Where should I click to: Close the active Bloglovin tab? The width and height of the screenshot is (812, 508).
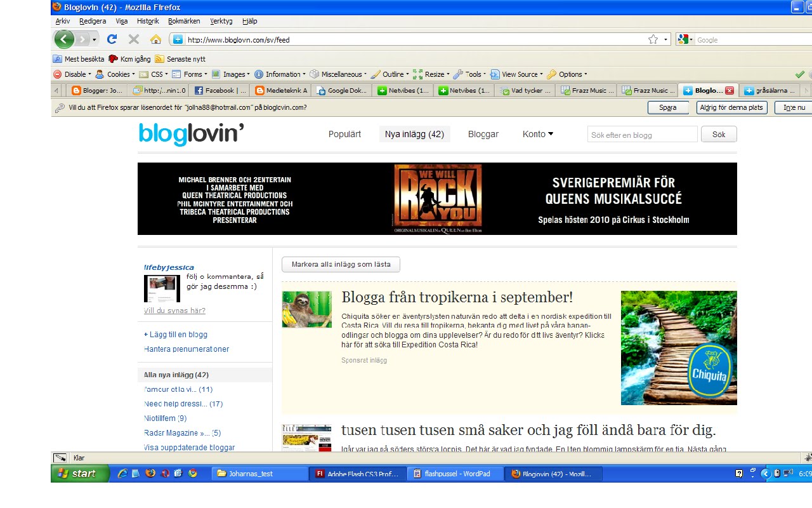(x=730, y=91)
